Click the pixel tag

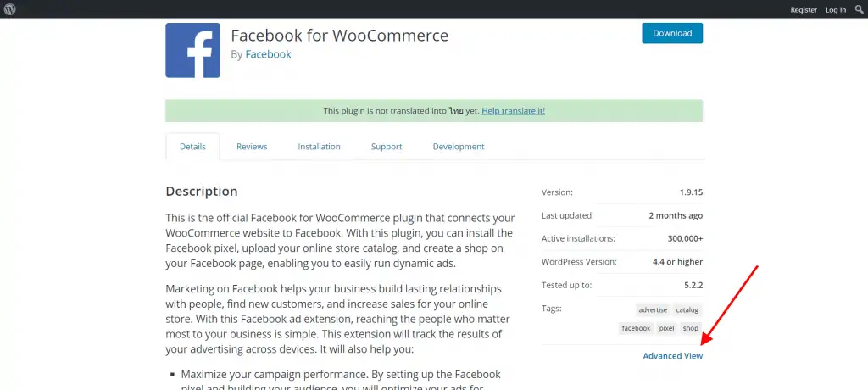tap(666, 328)
